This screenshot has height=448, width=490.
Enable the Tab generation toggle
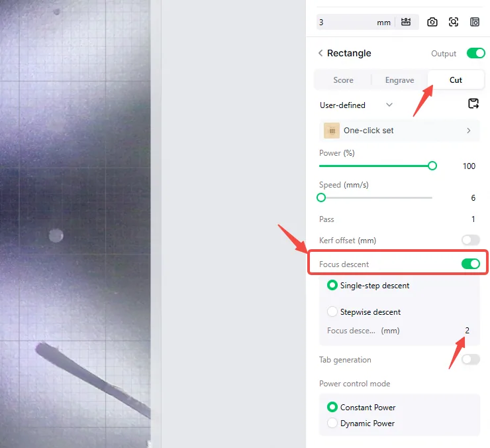pyautogui.click(x=471, y=359)
